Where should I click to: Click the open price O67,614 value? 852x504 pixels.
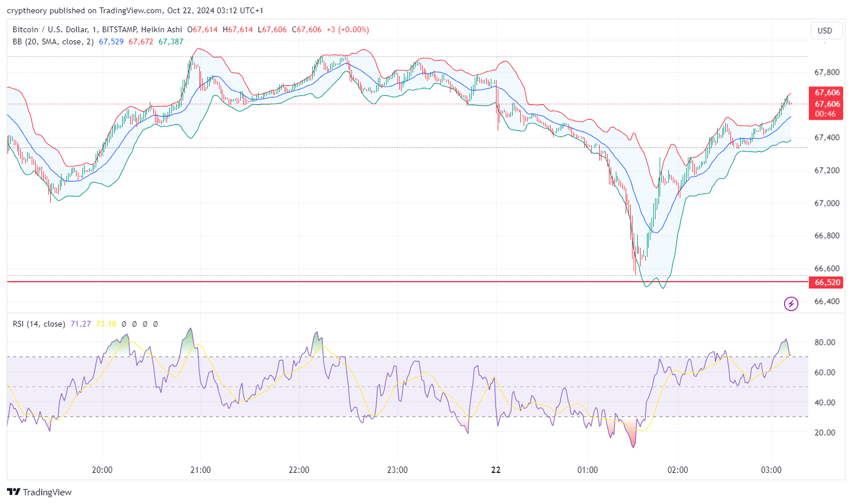click(203, 29)
